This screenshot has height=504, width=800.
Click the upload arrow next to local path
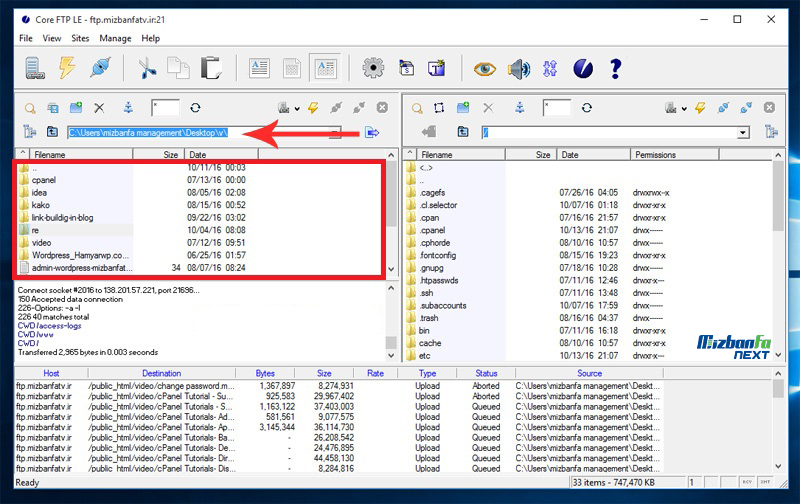(x=372, y=133)
